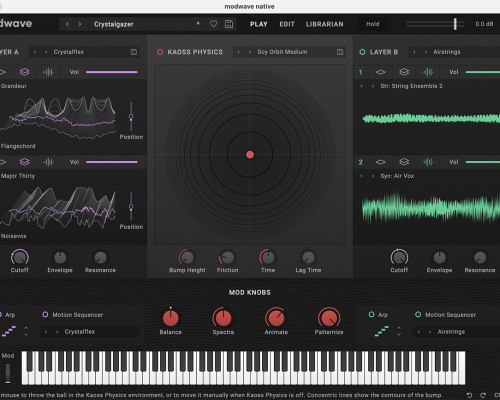Click the Airstrings Layer B program name
Viewport: 500px width, 400px height.
[x=447, y=52]
